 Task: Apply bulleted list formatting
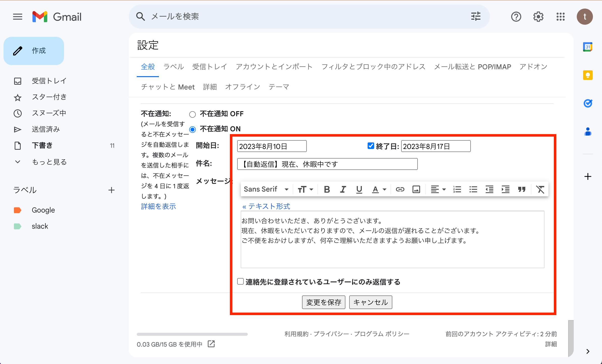point(473,189)
